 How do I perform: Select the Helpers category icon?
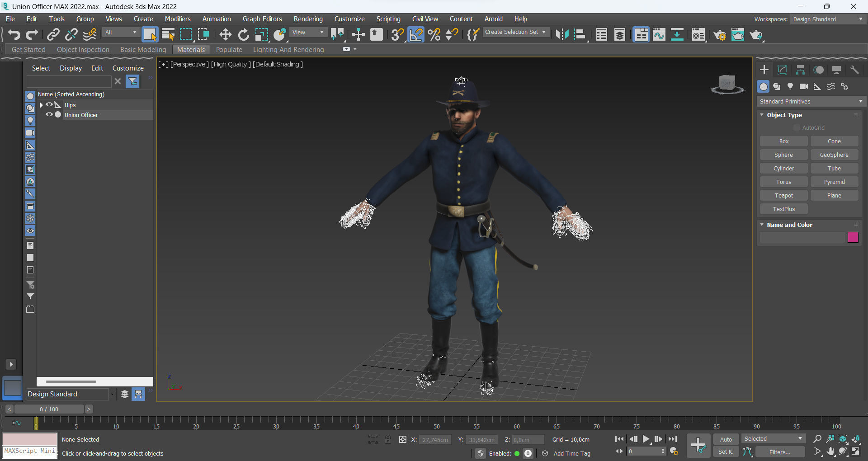click(x=817, y=86)
